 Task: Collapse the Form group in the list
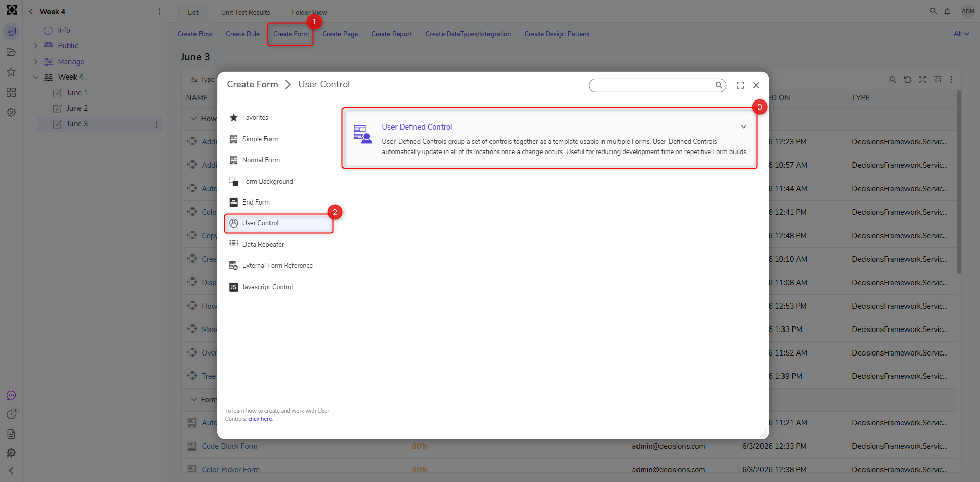click(x=194, y=400)
